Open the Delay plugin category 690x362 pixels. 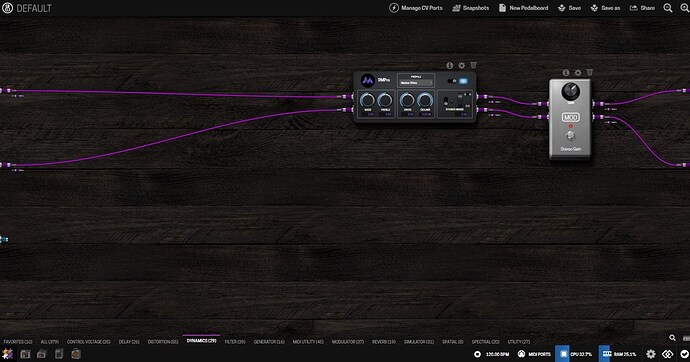tap(129, 342)
